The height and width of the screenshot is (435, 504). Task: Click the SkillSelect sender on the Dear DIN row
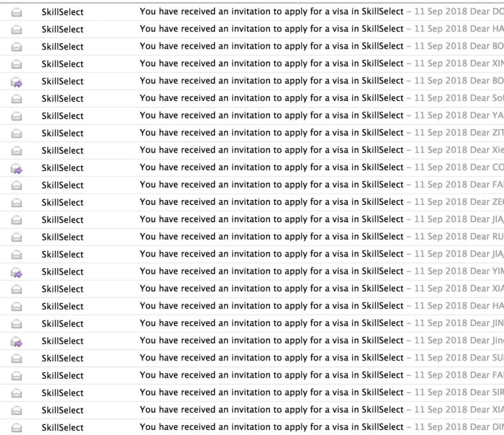[63, 427]
